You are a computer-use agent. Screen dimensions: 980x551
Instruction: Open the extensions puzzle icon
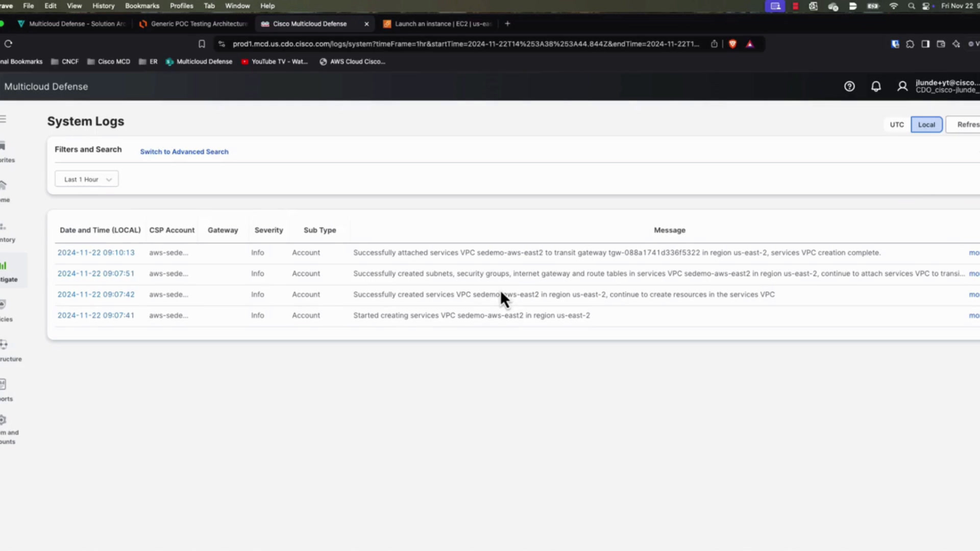point(910,44)
